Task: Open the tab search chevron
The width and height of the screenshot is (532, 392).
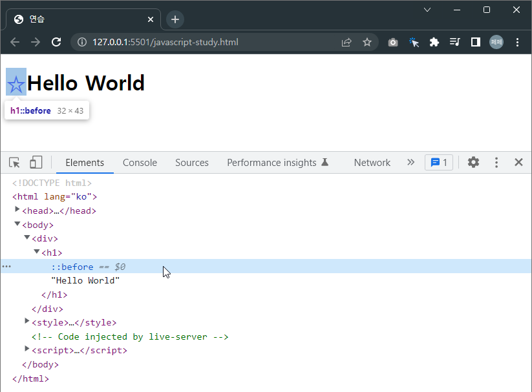Action: coord(427,10)
